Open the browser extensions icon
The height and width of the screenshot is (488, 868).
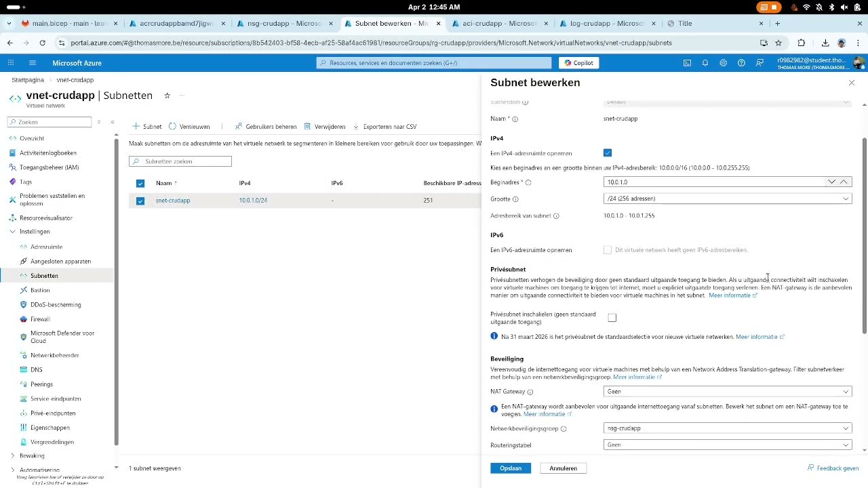(x=802, y=43)
